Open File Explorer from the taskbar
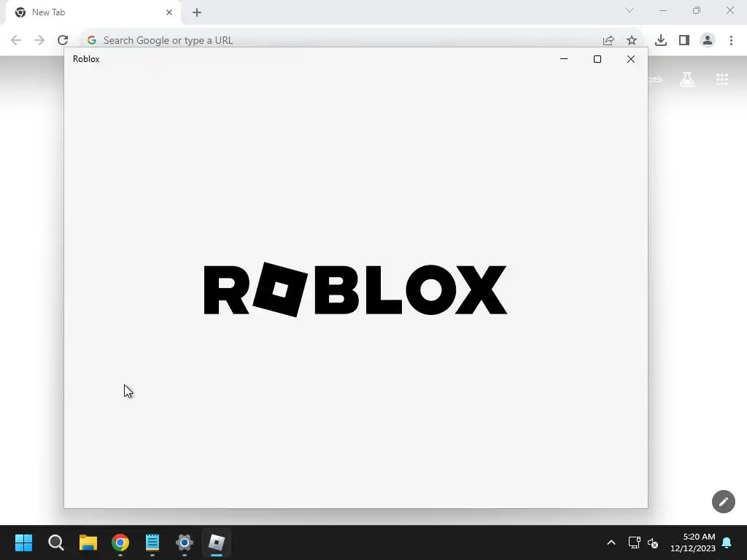Screen dimensions: 747x560 (x=88, y=542)
